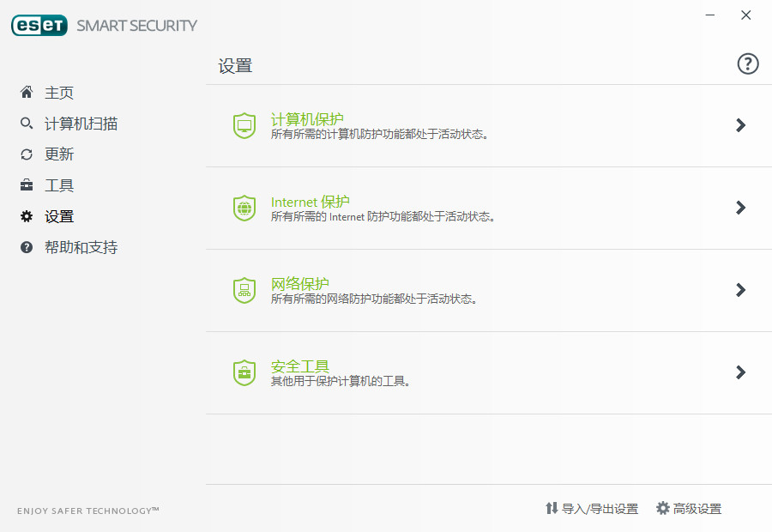The height and width of the screenshot is (532, 772).
Task: Click the ESET Smart Security logo
Action: (x=104, y=26)
